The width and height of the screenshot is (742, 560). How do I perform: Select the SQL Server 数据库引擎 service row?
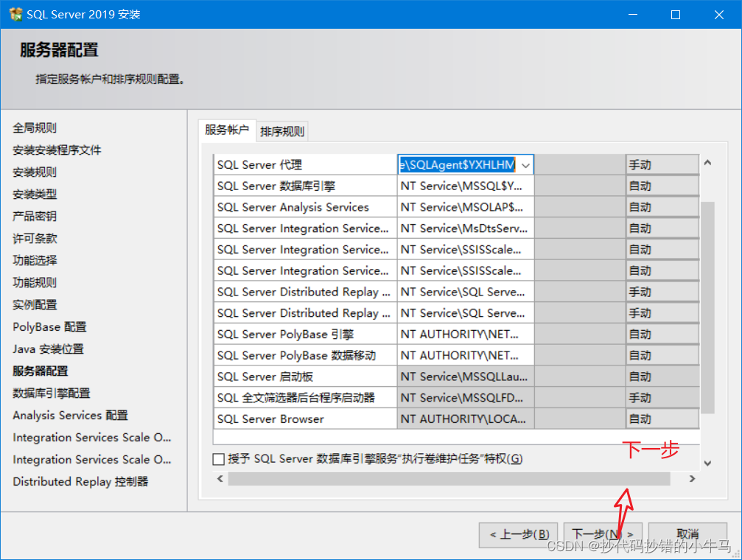[305, 186]
